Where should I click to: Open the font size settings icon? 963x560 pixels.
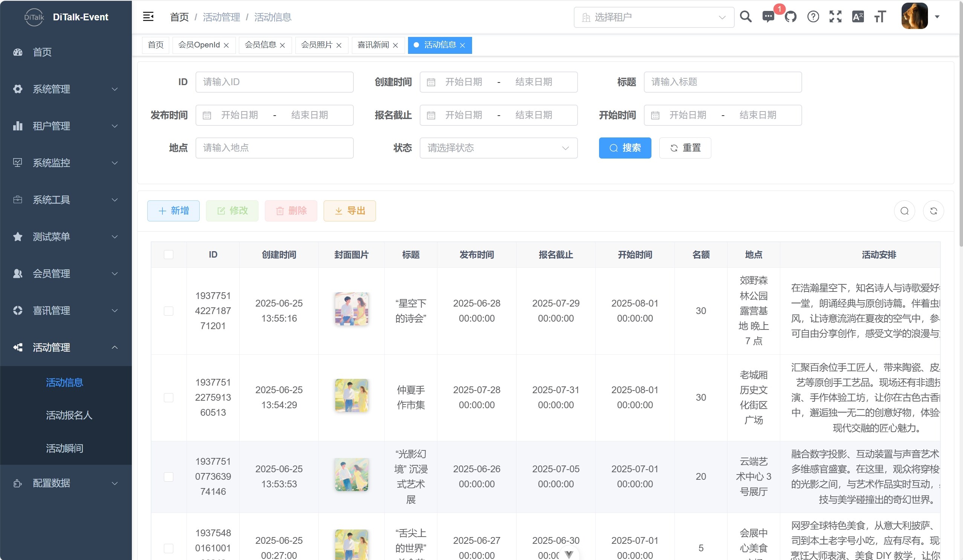coord(880,17)
